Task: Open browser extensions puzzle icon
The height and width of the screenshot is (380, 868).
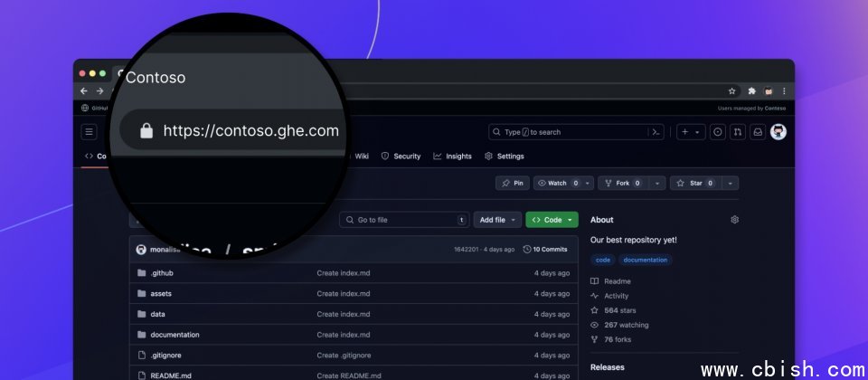Action: coord(751,91)
